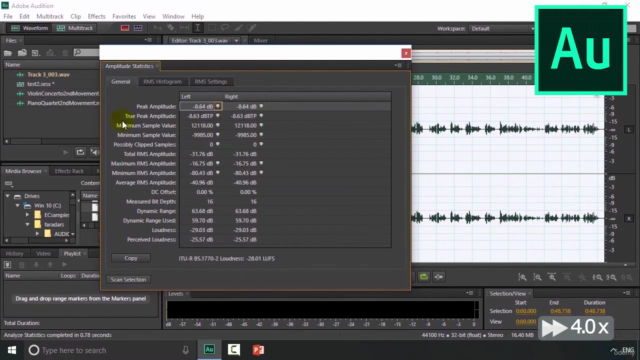Toggle the Left channel L button

point(629,129)
